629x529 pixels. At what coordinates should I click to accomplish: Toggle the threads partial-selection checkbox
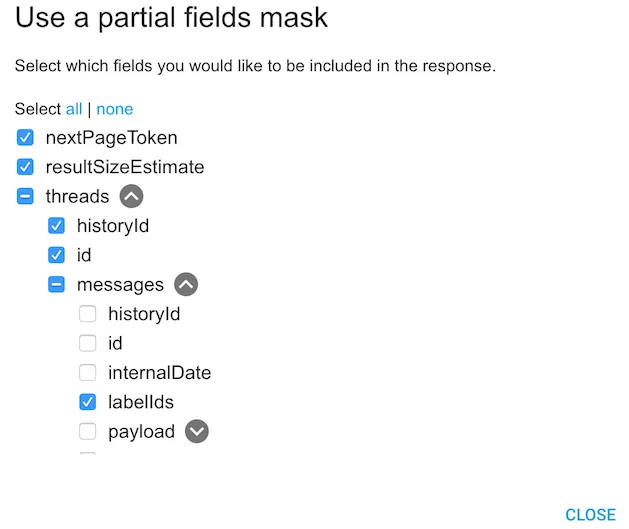pos(26,196)
